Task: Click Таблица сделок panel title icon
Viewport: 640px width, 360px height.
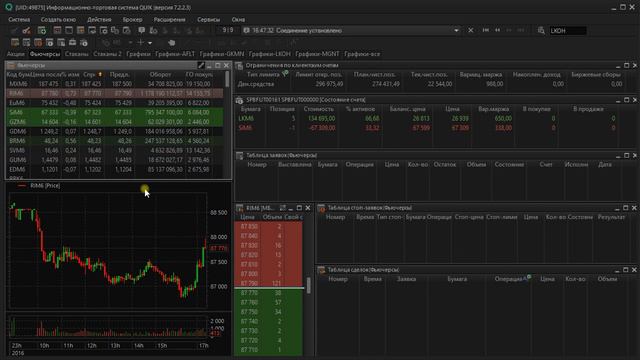Action: [321, 270]
